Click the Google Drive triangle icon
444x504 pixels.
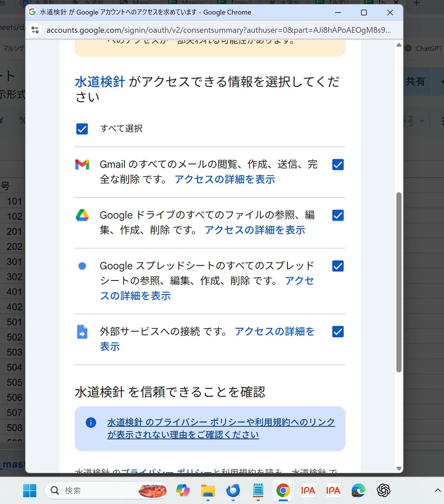[82, 215]
